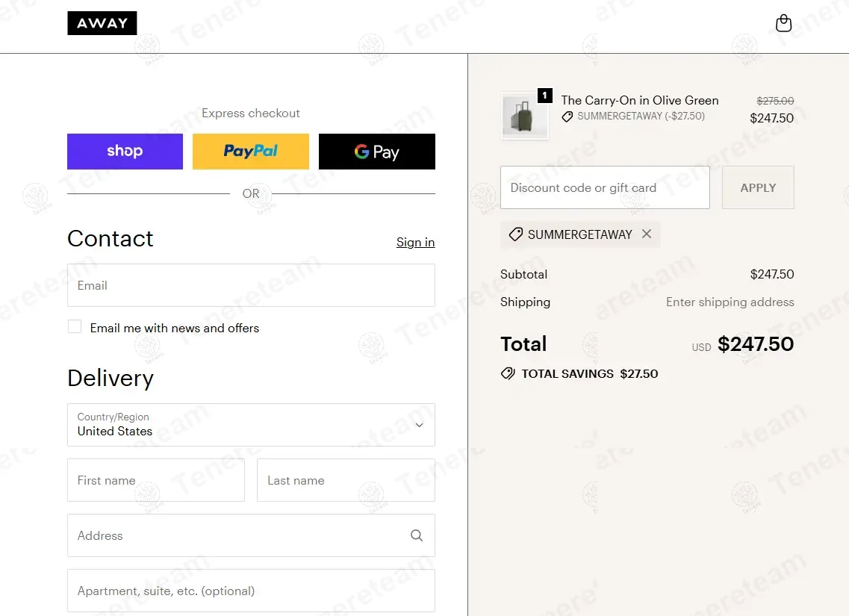
Task: Remove the SUMMERGETAWAY discount code
Action: tap(647, 234)
